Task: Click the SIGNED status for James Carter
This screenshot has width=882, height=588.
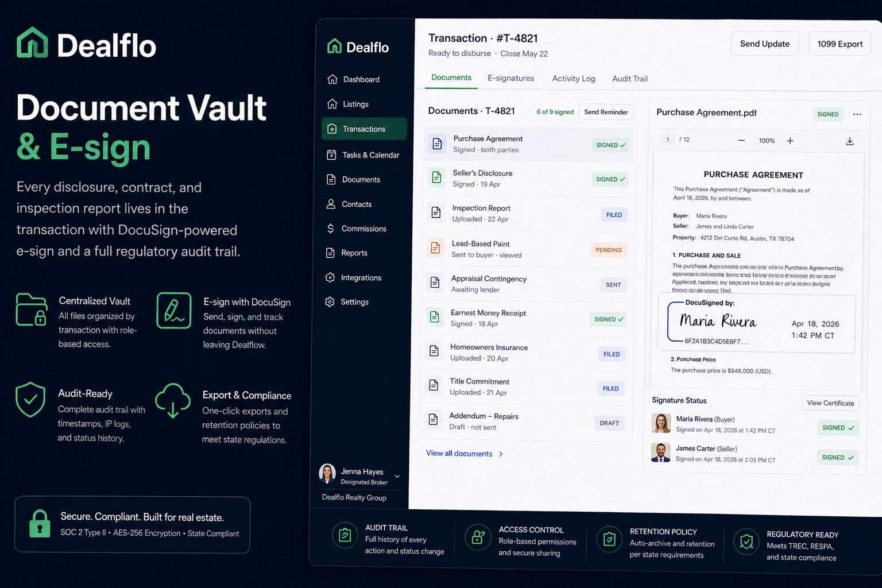Action: [x=837, y=458]
